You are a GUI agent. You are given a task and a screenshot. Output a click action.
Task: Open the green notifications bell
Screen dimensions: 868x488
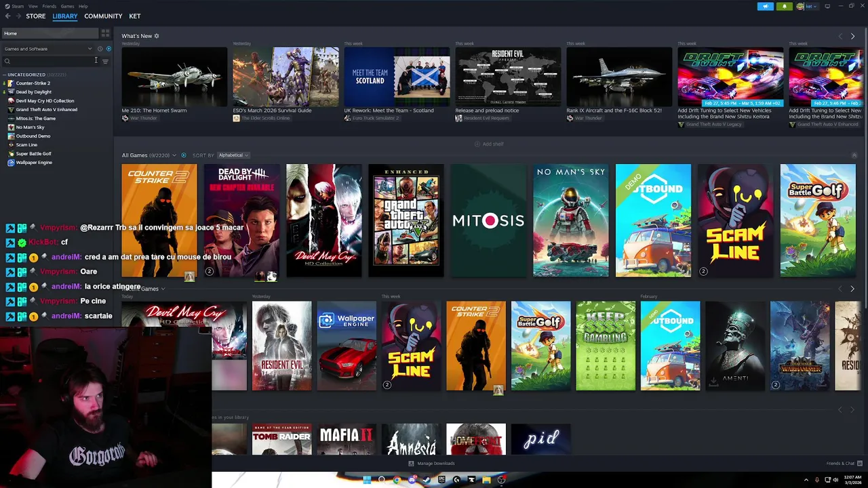(x=785, y=6)
